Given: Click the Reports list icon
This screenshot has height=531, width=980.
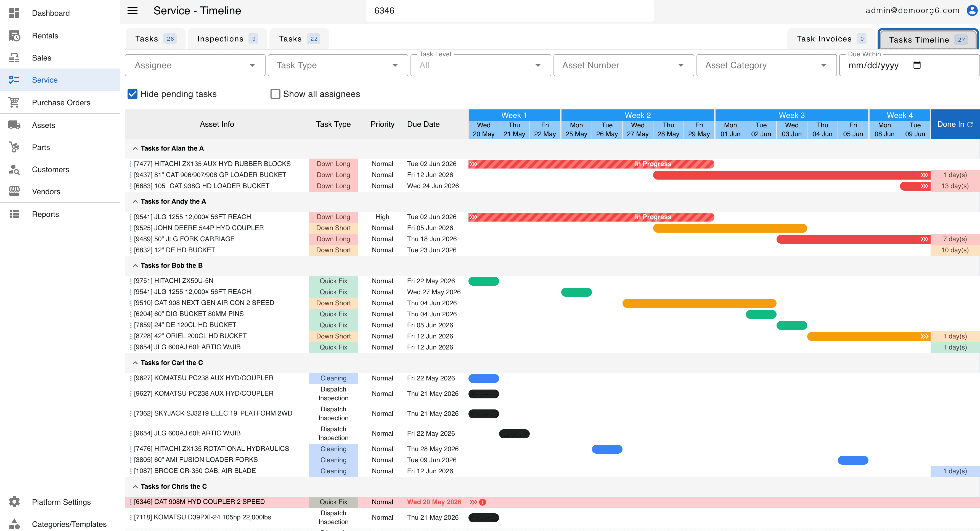Looking at the screenshot, I should pos(14,214).
